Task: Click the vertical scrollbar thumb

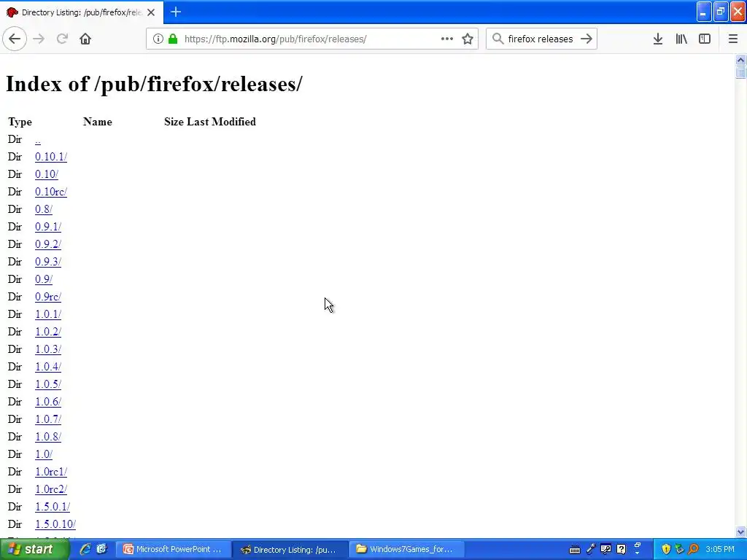Action: point(740,72)
